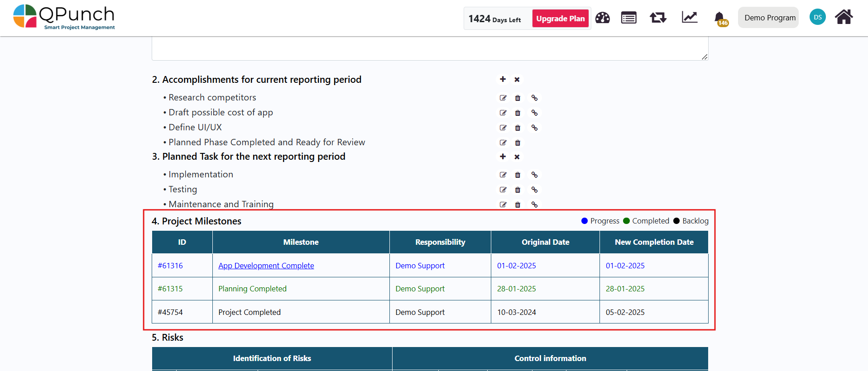Viewport: 868px width, 371px height.
Task: Click the Control information header
Action: 550,358
